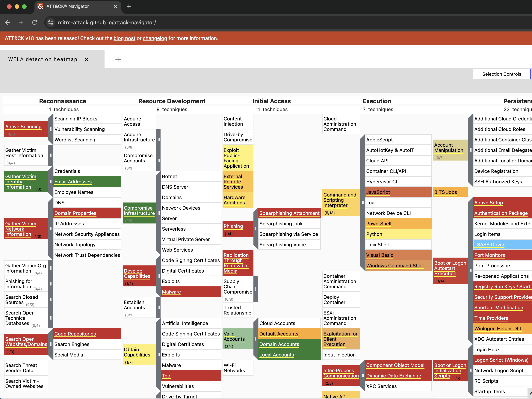
Task: Expand Acquire Infrastructure sub-techniques handle
Action: [158, 140]
